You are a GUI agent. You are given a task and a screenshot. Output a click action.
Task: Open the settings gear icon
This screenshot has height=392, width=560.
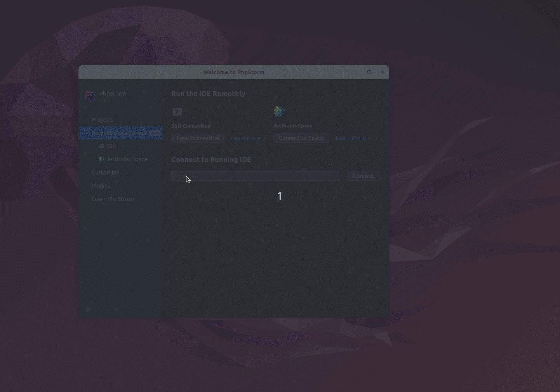88,309
